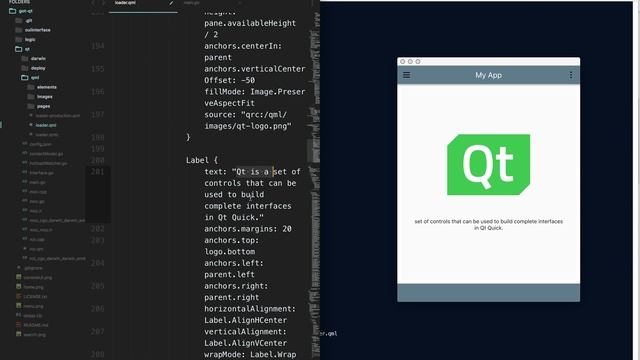
Task: Click 'fillMode: Image.Preser' code text
Action: pos(255,92)
